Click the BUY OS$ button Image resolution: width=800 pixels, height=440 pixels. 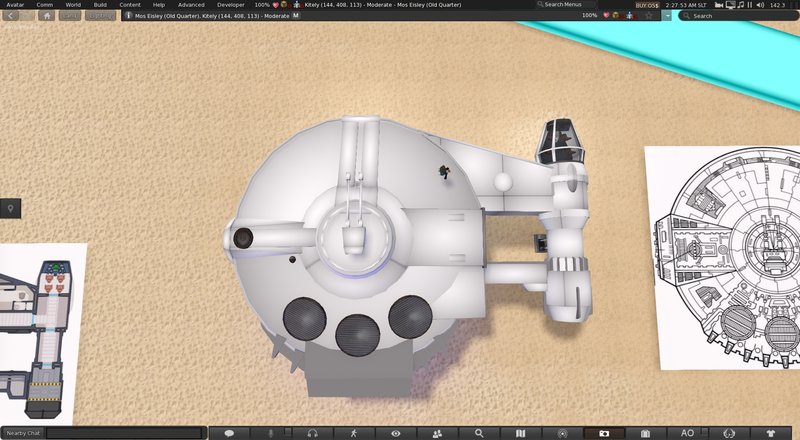[647, 5]
